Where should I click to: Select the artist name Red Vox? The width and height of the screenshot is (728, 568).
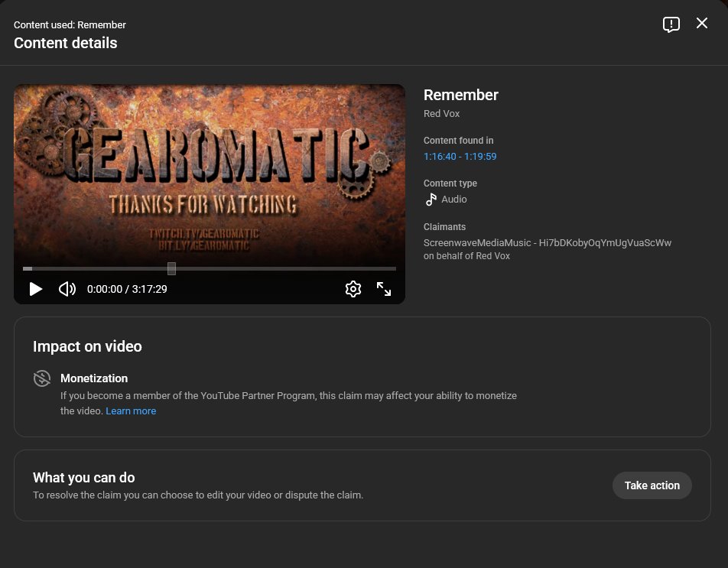point(441,114)
